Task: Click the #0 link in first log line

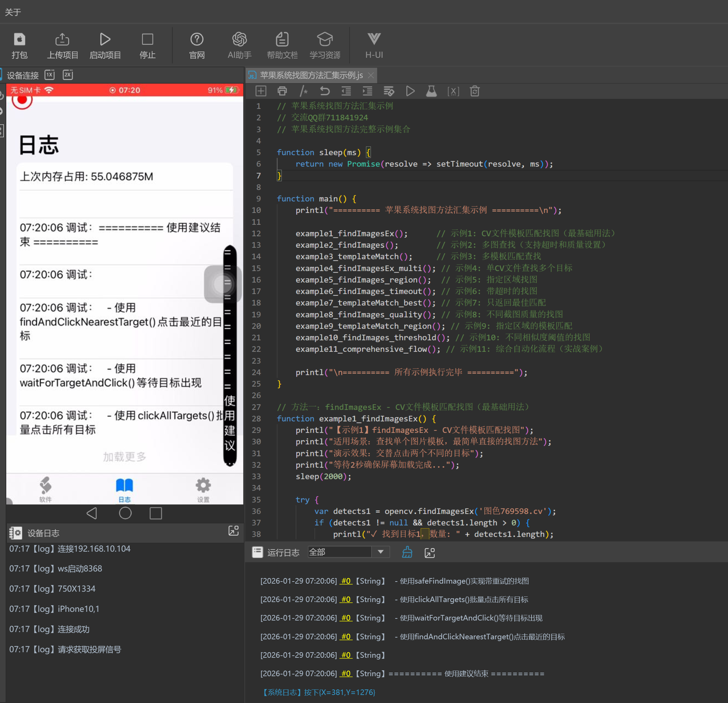Action: click(x=346, y=581)
